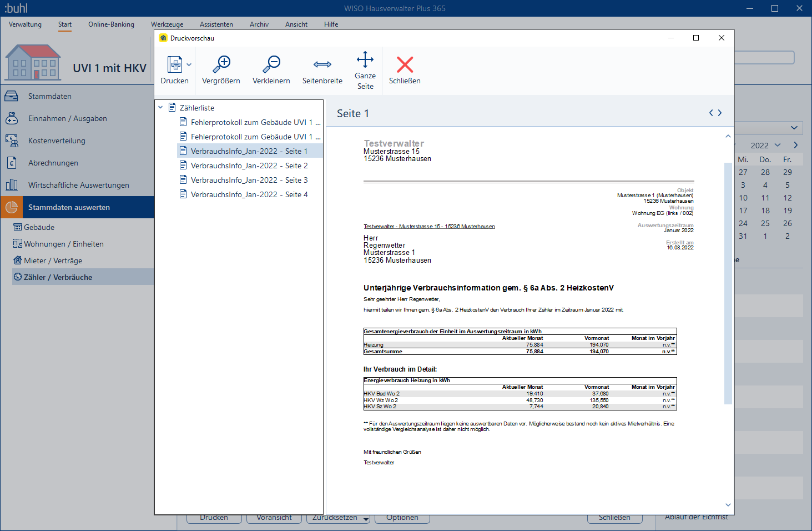Click Voransicht button in background window

(274, 518)
